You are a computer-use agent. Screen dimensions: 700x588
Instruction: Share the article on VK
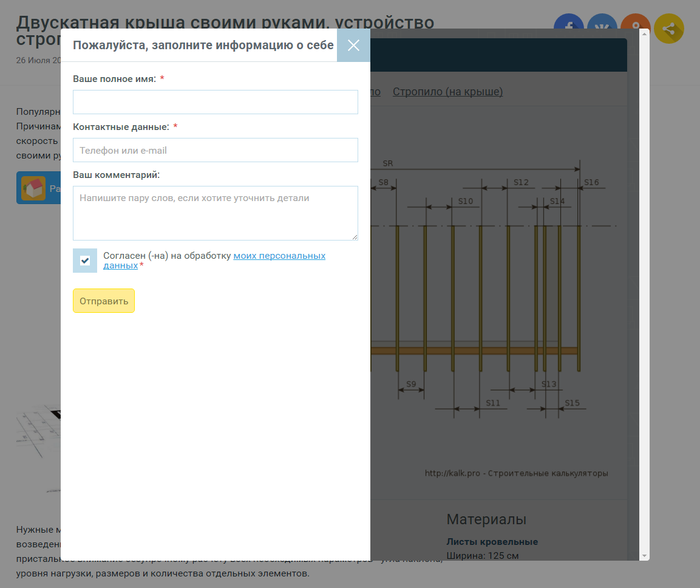point(602,21)
